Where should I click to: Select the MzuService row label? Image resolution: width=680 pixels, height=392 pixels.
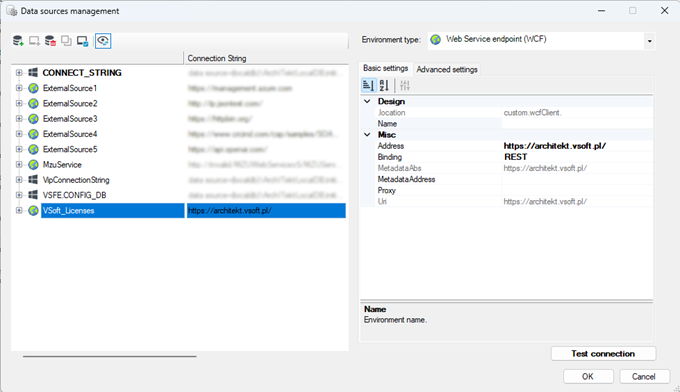pyautogui.click(x=62, y=165)
